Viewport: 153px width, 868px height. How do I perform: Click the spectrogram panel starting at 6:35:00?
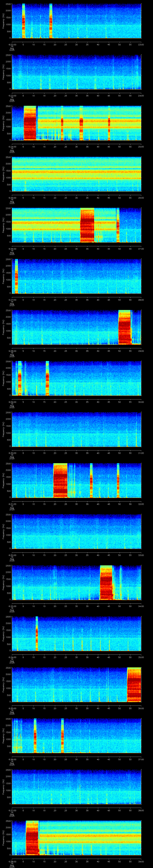[76, 685]
